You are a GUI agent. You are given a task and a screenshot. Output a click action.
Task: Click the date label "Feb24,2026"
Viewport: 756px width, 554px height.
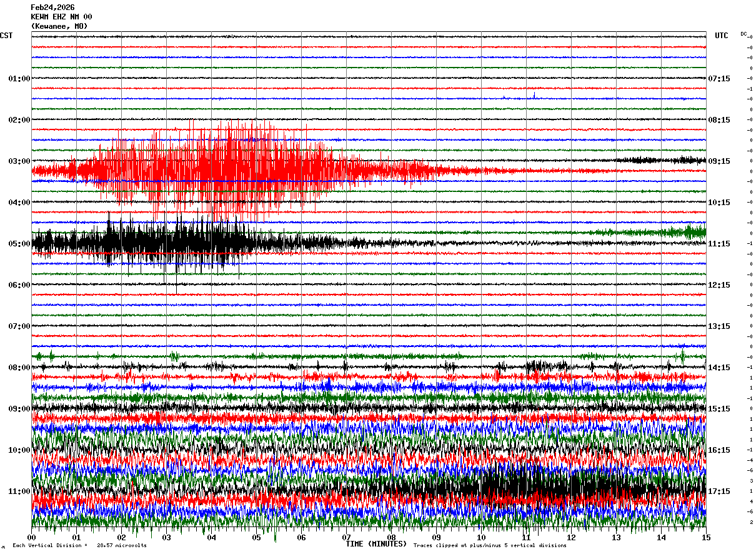click(x=52, y=8)
